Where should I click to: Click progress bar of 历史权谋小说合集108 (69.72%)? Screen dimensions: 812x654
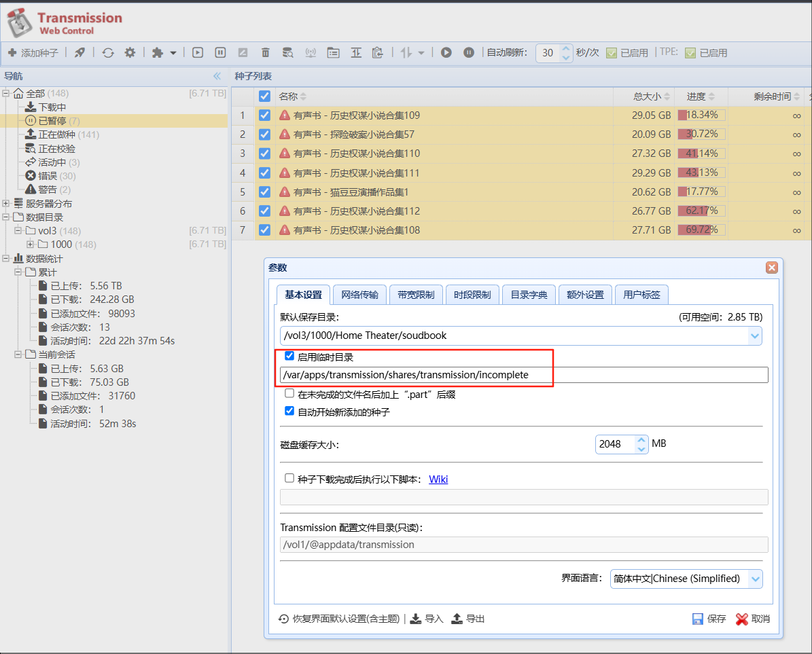(x=702, y=230)
